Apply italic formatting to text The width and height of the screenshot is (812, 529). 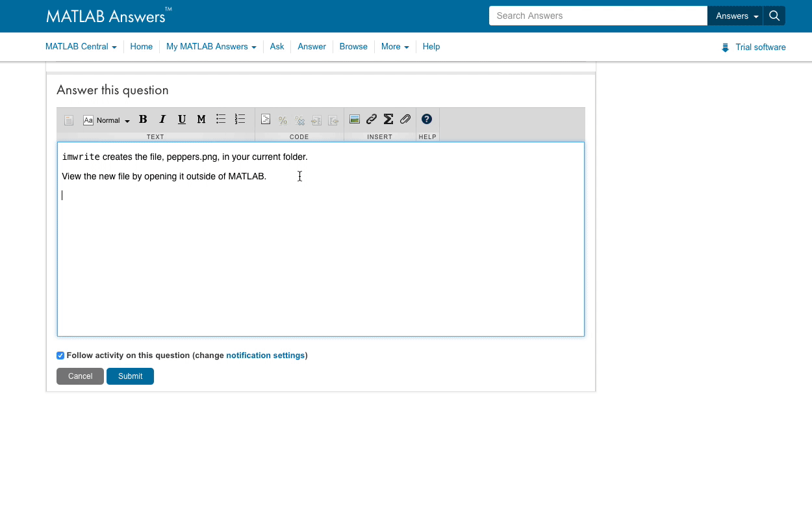[x=162, y=120]
